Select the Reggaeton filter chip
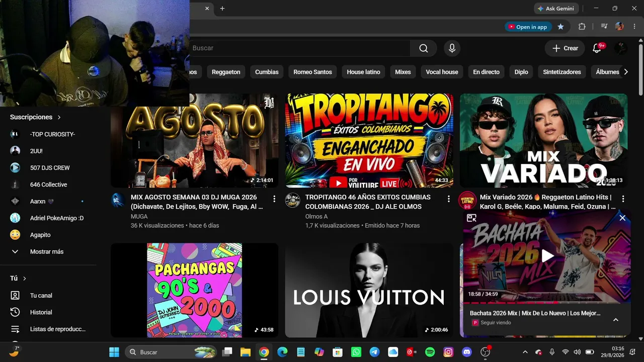 (x=226, y=72)
